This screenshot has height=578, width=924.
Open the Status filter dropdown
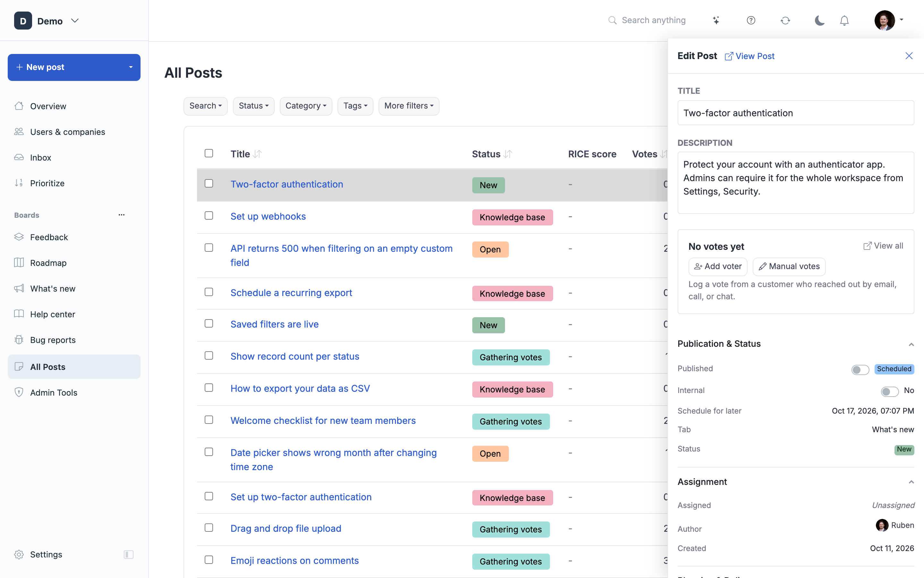[253, 106]
